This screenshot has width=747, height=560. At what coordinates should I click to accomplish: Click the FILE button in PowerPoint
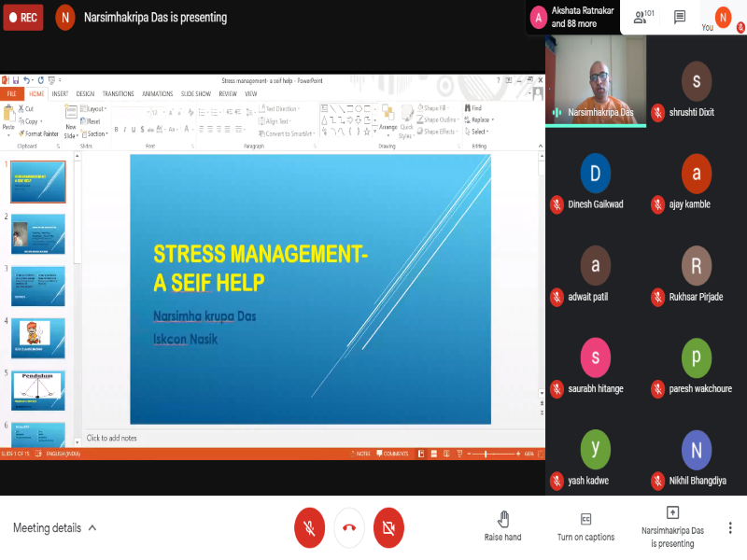(x=12, y=93)
